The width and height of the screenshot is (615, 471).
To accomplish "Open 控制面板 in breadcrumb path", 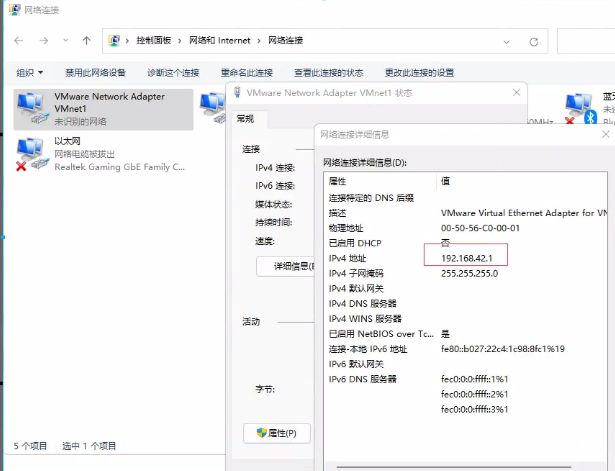I will click(x=154, y=40).
